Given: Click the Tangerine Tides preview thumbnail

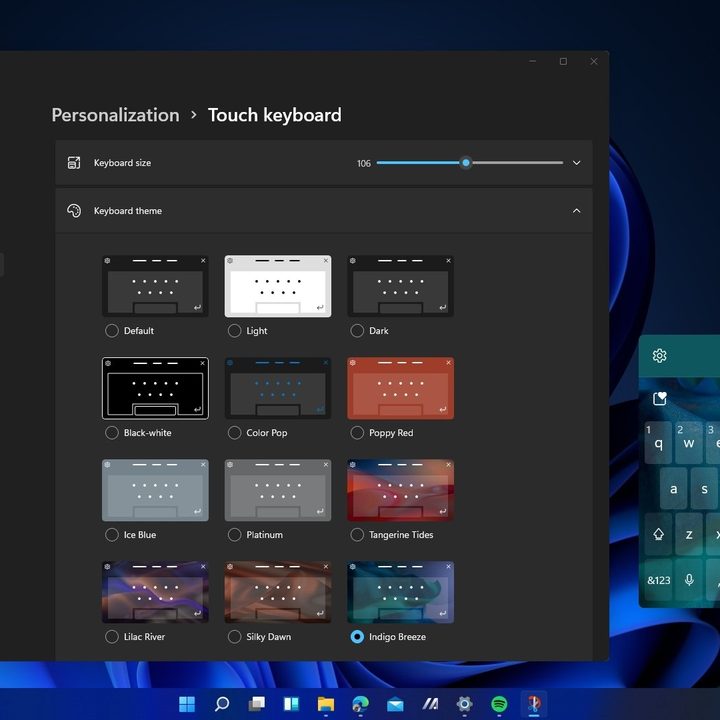Looking at the screenshot, I should pos(400,490).
